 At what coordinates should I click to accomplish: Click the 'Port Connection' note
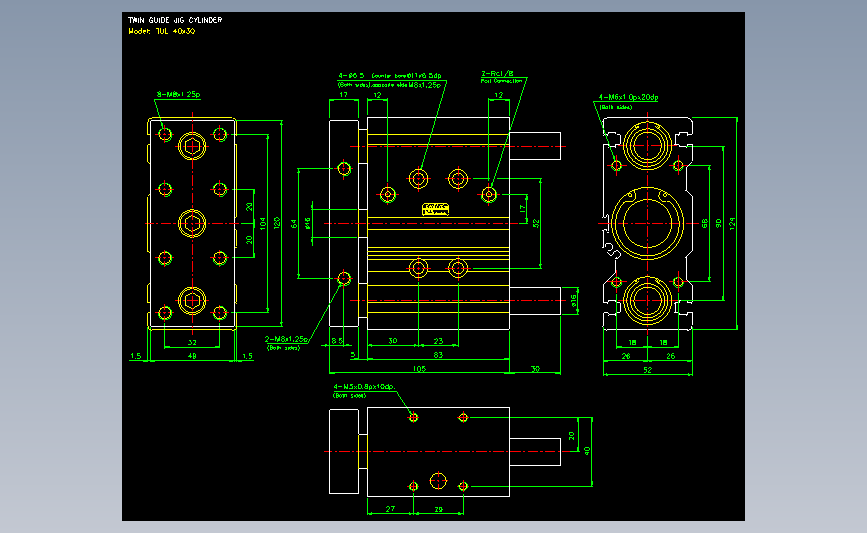click(501, 81)
